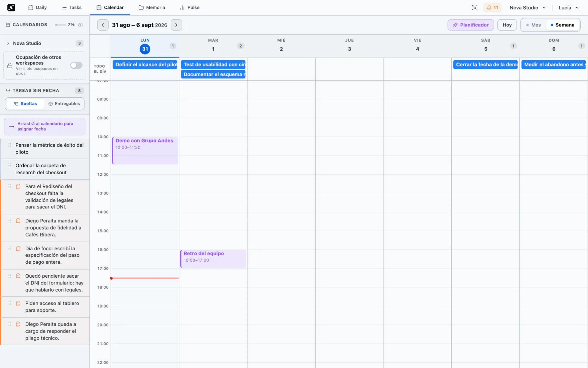Click bell icon on 'Día de foco' task

point(18,249)
